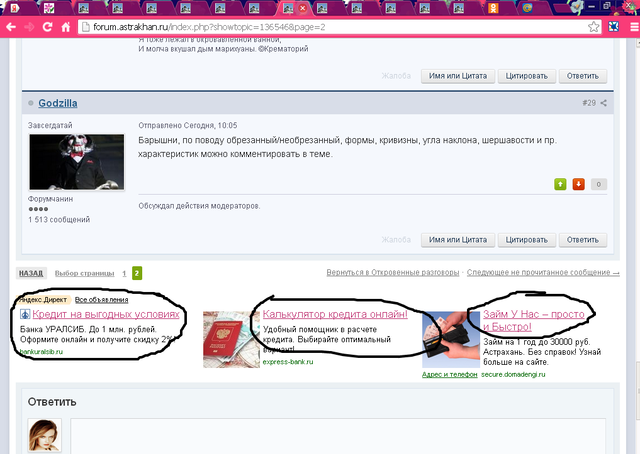Viewport: 640px width, 454px height.
Task: Click the browser back arrow
Action: (x=10, y=26)
